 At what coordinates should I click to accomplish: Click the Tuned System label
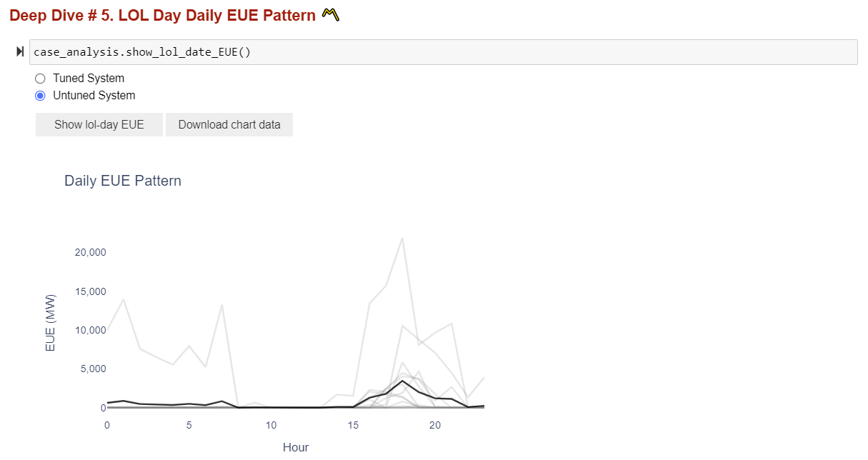tap(89, 79)
